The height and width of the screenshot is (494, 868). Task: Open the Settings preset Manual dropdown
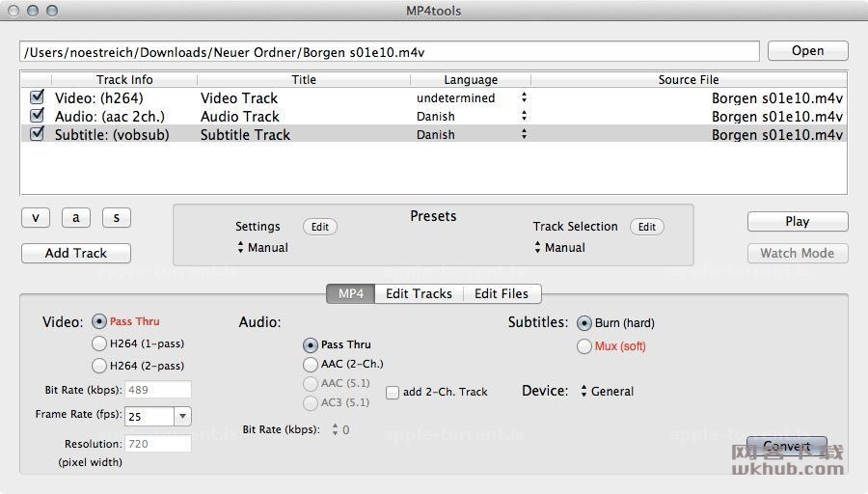tap(263, 248)
